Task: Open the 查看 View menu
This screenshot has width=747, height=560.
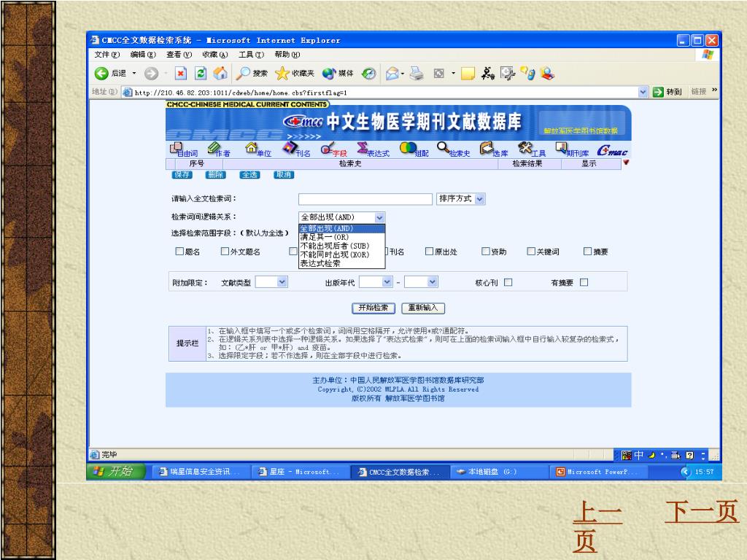Action: [x=179, y=54]
